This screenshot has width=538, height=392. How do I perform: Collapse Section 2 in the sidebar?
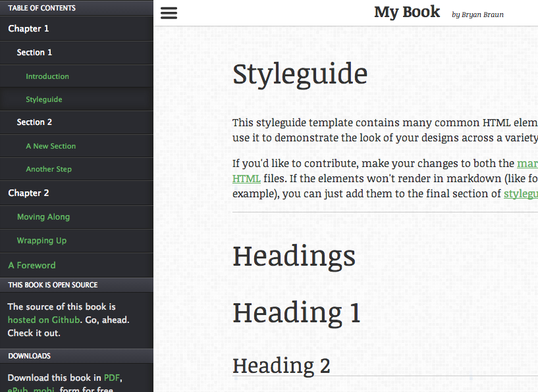tap(34, 122)
